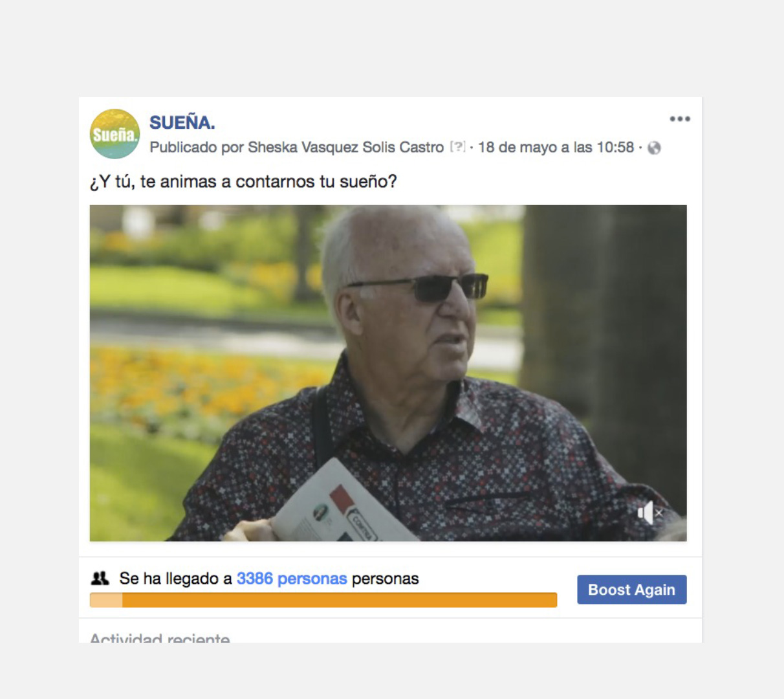Click the gray background outside the post
The width and height of the screenshot is (784, 699).
click(x=388, y=45)
